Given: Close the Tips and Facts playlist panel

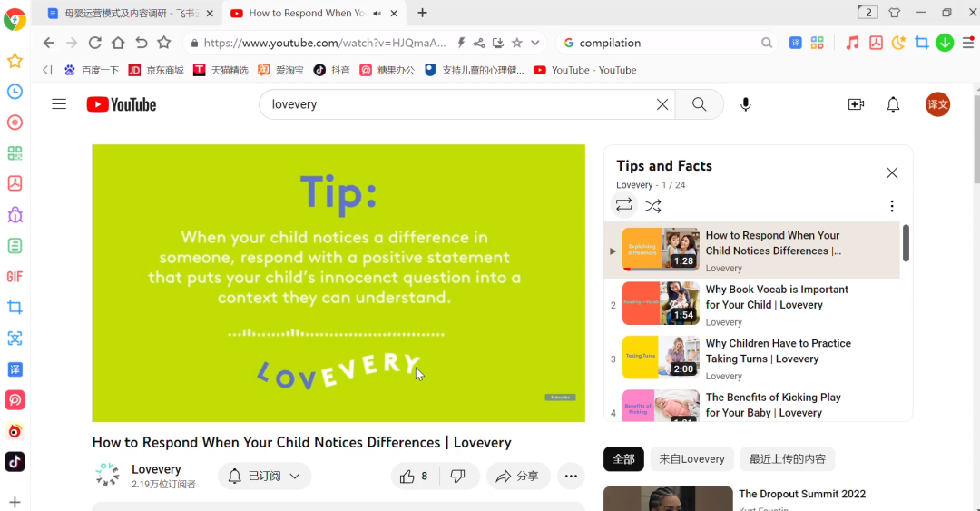Looking at the screenshot, I should point(892,172).
